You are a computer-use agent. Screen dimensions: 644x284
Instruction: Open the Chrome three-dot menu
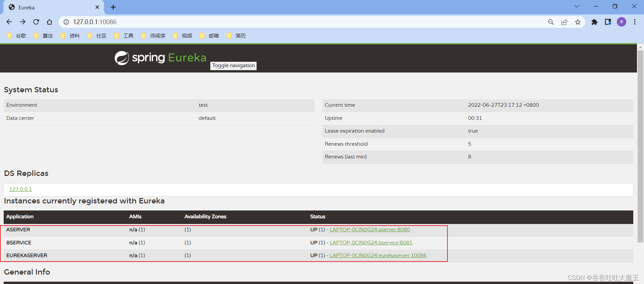pos(635,22)
